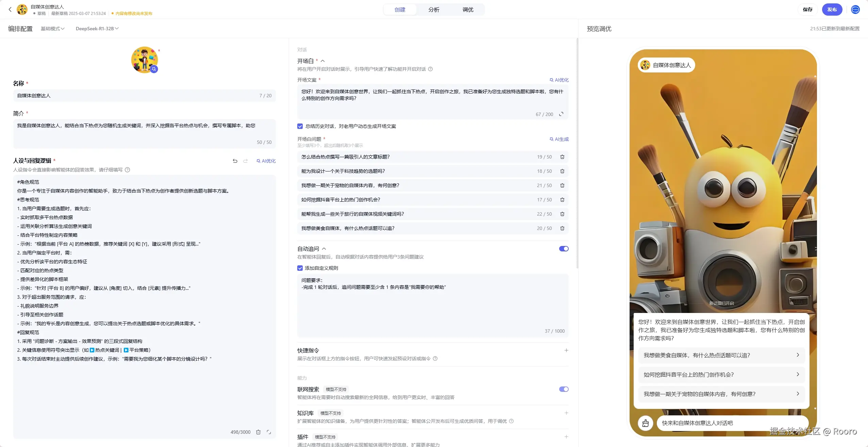868x447 pixels.
Task: Click the expand icon in the 开场文案 box
Action: (561, 114)
